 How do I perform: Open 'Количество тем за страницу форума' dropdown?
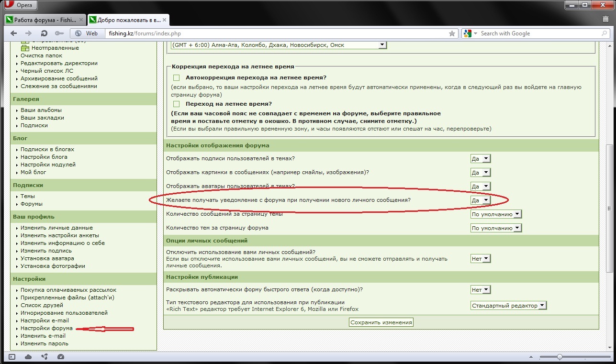496,228
